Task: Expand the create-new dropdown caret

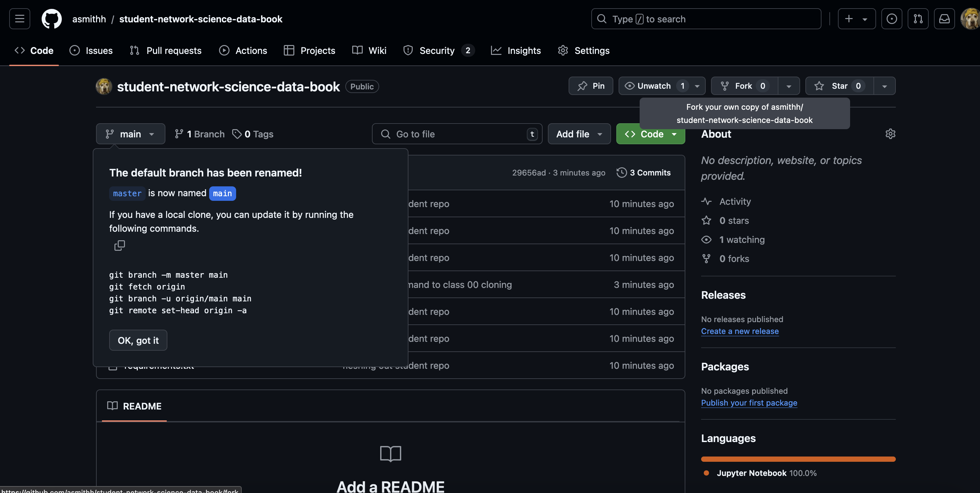Action: pos(864,19)
